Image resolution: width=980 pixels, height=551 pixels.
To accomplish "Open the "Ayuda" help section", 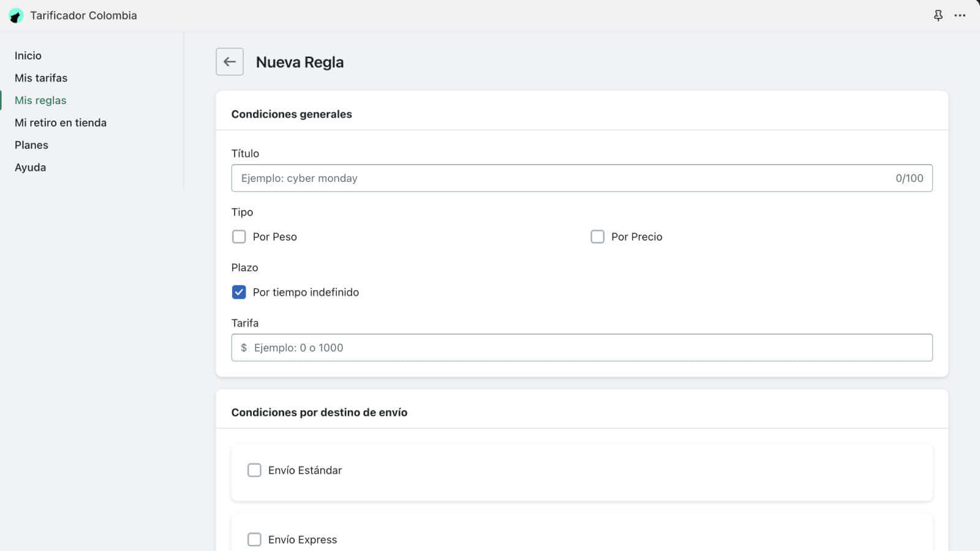I will coord(30,167).
